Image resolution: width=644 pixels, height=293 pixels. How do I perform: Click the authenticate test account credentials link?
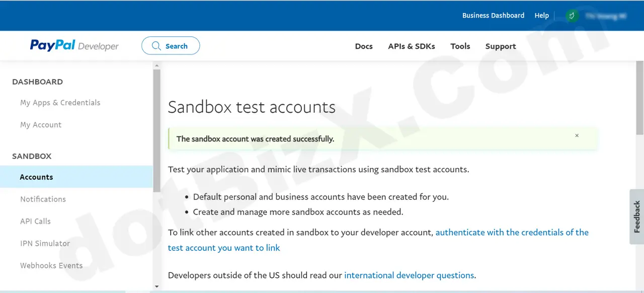[512, 232]
